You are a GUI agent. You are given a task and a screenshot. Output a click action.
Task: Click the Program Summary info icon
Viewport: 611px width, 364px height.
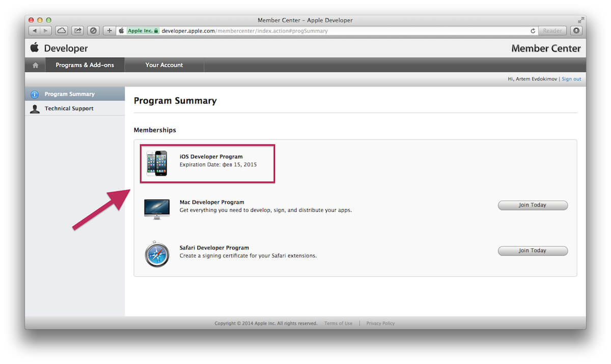[x=35, y=94]
